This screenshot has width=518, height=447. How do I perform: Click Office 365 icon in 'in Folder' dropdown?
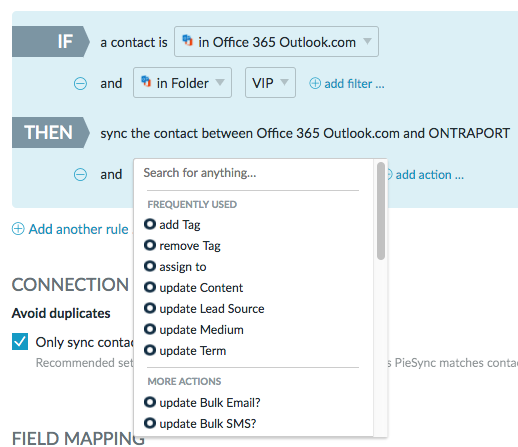coord(146,82)
